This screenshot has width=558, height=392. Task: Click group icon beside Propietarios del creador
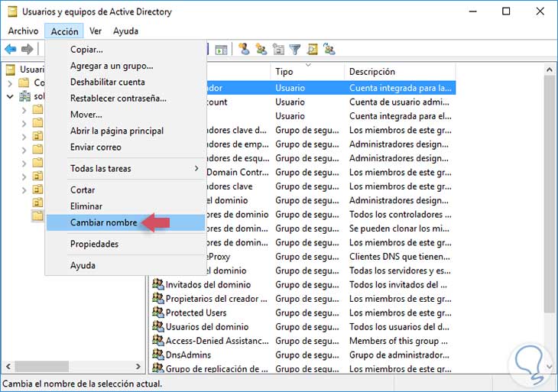(x=157, y=298)
